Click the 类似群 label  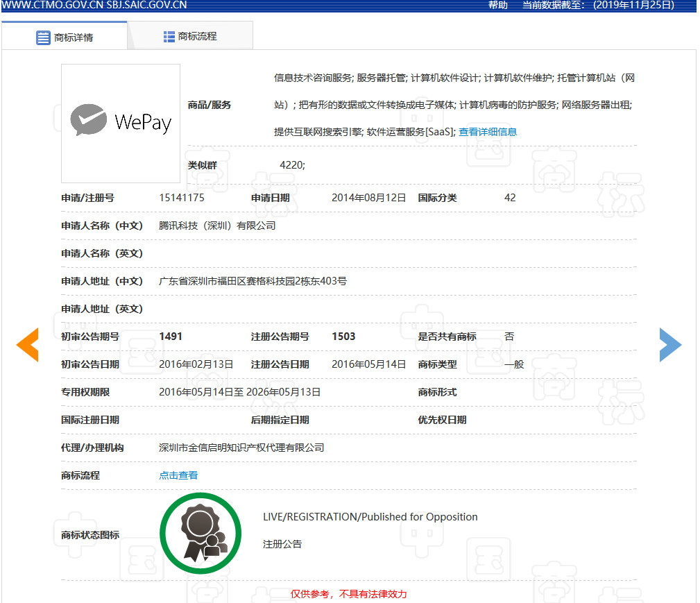(x=203, y=165)
